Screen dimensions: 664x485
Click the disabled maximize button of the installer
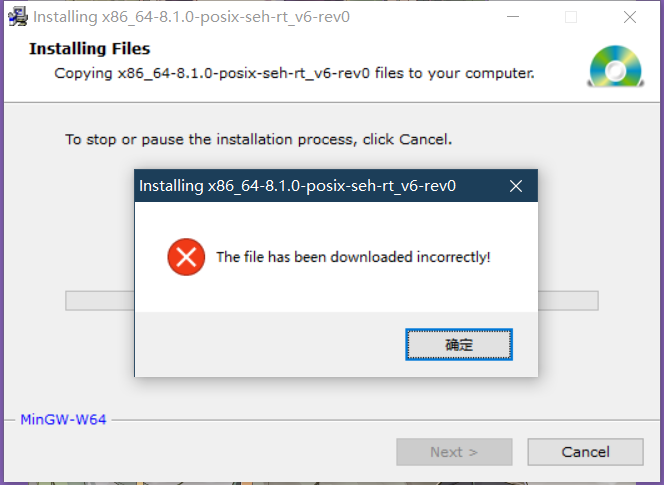coord(571,17)
